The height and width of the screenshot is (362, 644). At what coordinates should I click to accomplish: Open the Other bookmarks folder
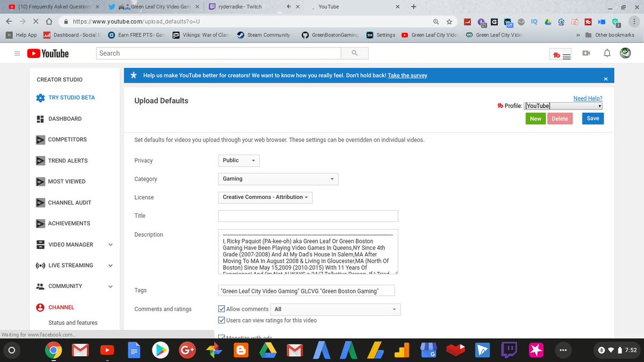coord(610,35)
